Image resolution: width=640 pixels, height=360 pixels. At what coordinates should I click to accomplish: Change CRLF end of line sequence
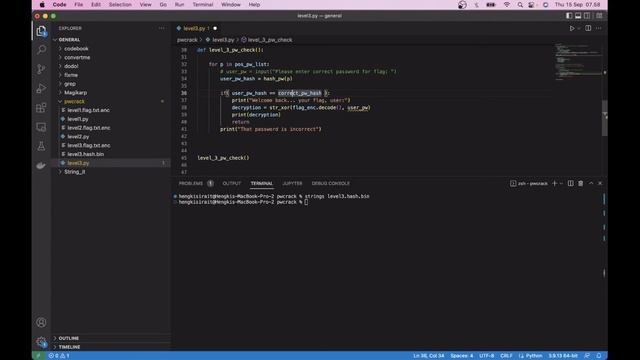point(506,356)
